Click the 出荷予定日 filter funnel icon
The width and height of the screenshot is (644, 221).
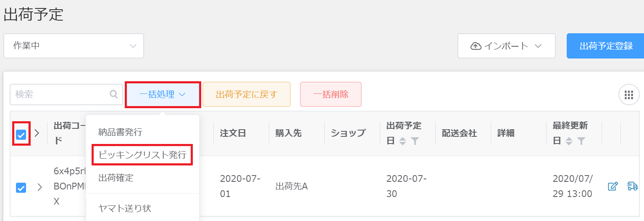click(x=415, y=141)
